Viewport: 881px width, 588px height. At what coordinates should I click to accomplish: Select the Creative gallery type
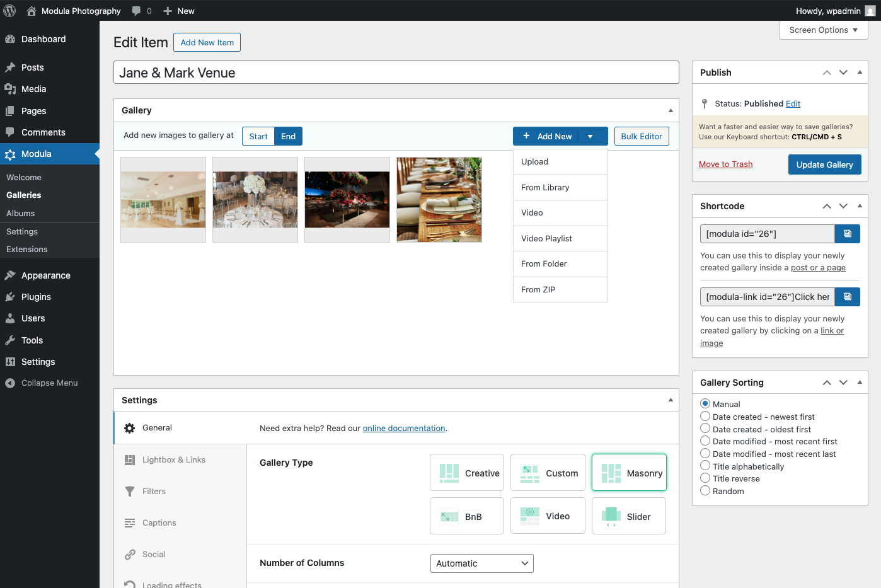tap(466, 473)
